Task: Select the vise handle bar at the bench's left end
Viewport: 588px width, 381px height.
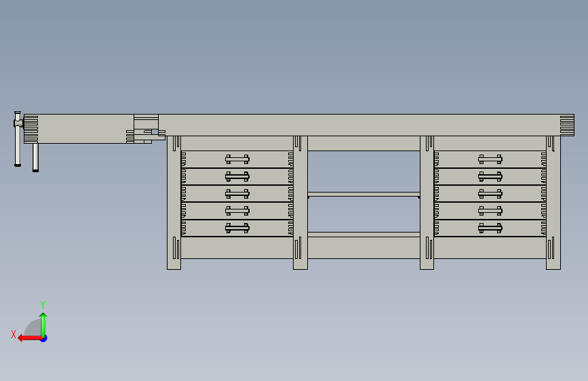Action: click(18, 139)
